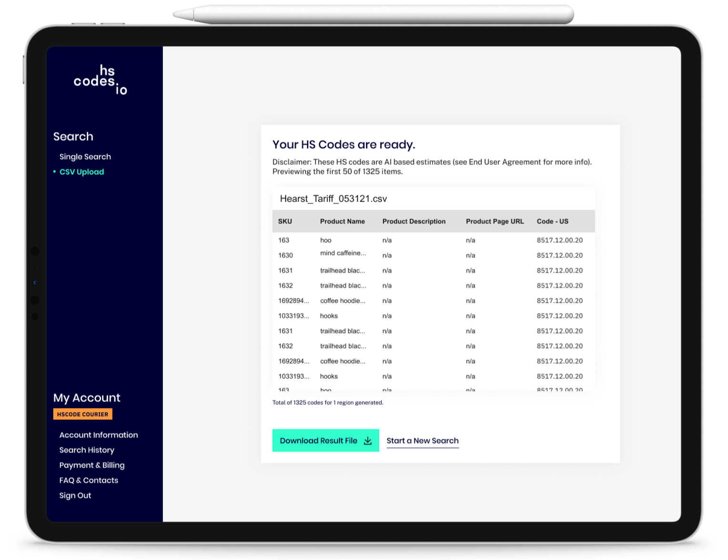Viewport: 728px width, 560px height.
Task: Click the Code - US column header
Action: click(553, 222)
